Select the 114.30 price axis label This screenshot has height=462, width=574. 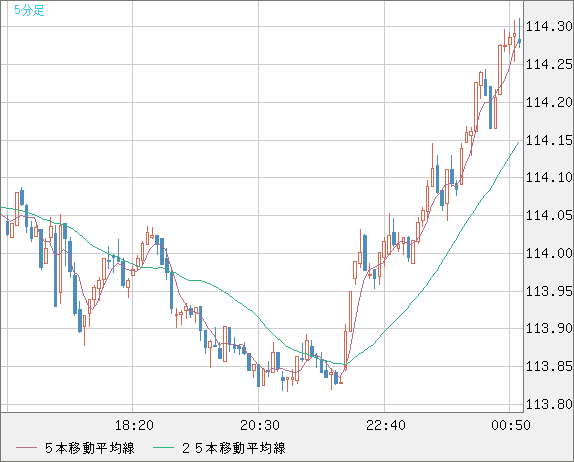[549, 26]
